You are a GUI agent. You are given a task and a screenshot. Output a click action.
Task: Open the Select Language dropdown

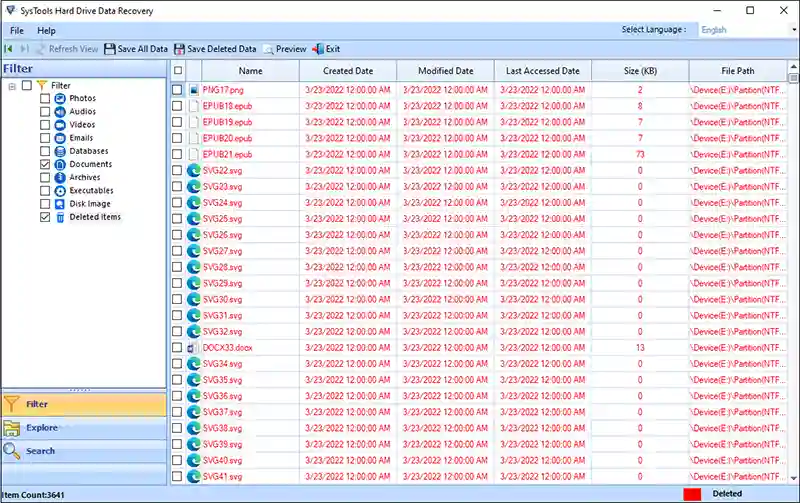point(747,30)
